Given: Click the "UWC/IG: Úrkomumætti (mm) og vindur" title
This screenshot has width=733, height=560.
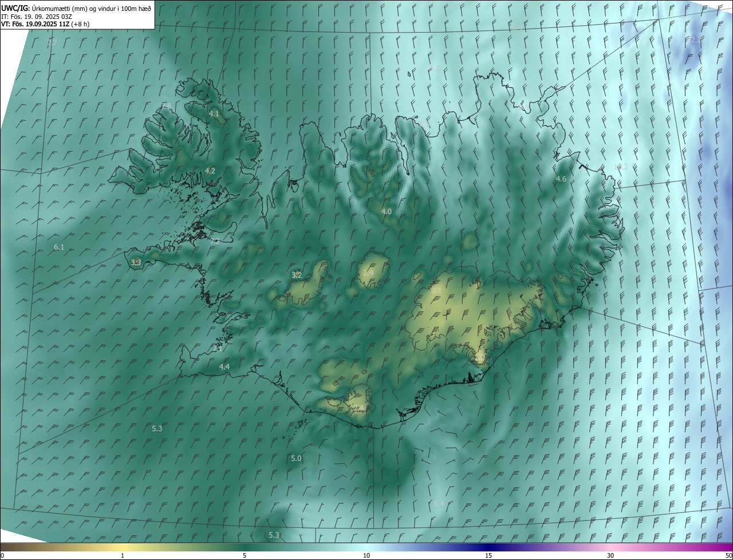Looking at the screenshot, I should coord(77,8).
